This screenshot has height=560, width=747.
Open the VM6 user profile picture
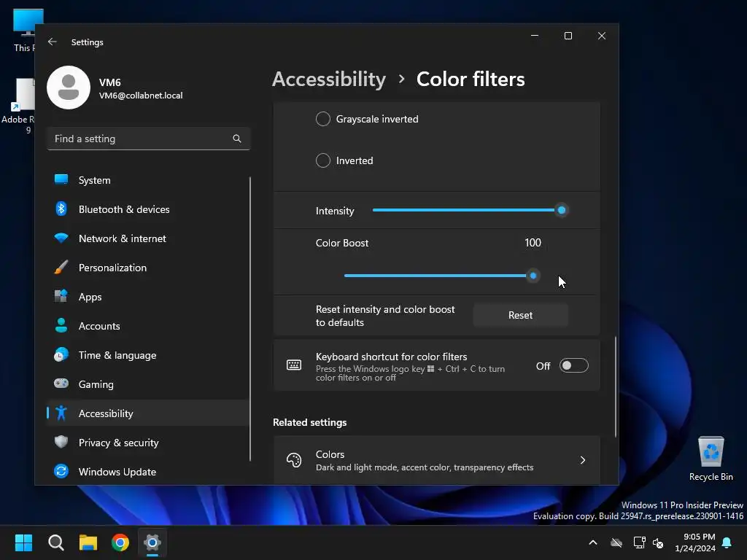click(x=69, y=87)
